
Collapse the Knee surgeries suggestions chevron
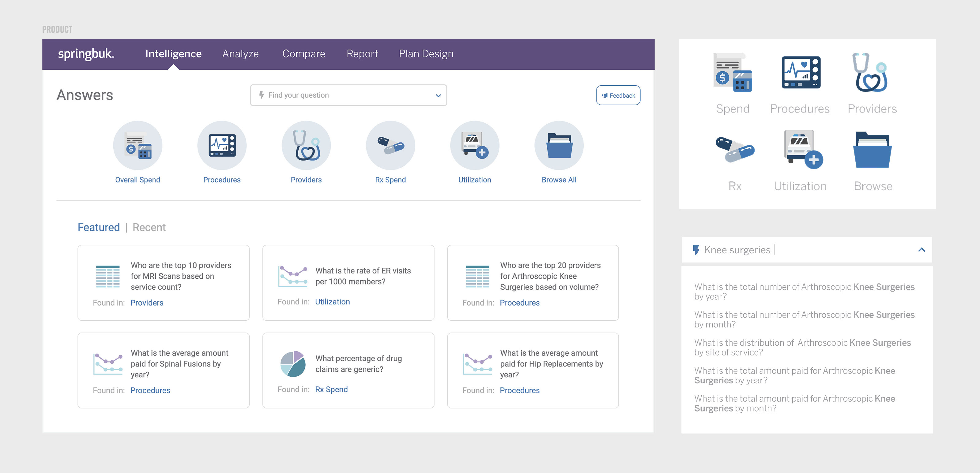(922, 250)
